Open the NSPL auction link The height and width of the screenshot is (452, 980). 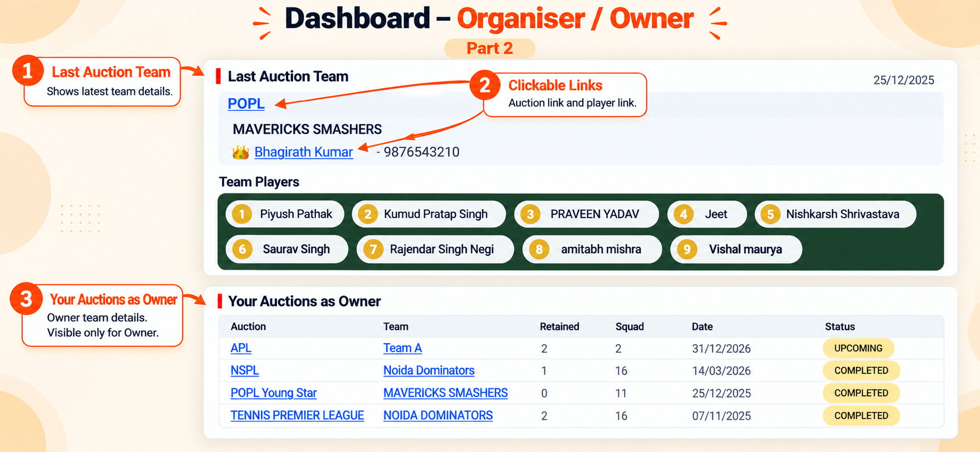click(244, 371)
